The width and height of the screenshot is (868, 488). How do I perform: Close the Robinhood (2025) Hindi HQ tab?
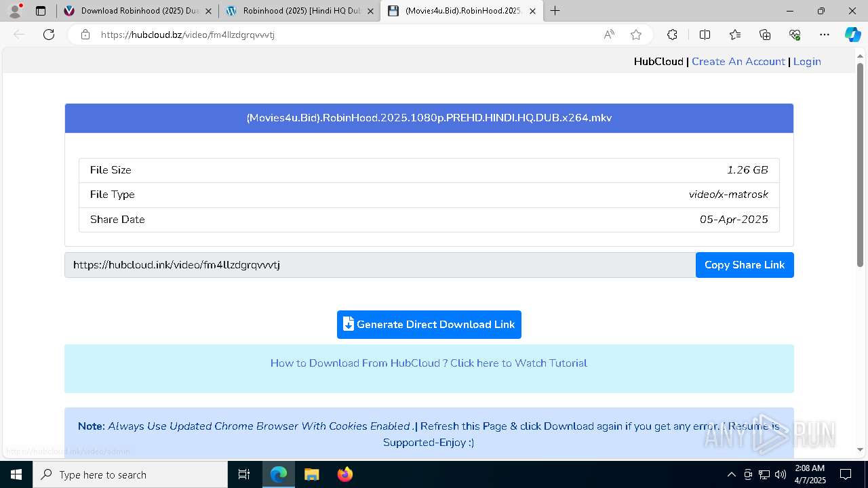click(x=370, y=11)
